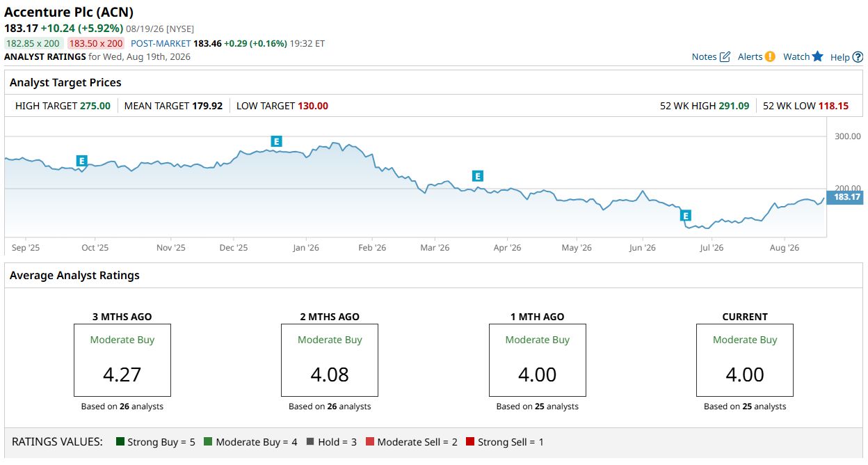The image size is (868, 465).
Task: Click the Average Analyst Ratings heading
Action: pyautogui.click(x=74, y=276)
